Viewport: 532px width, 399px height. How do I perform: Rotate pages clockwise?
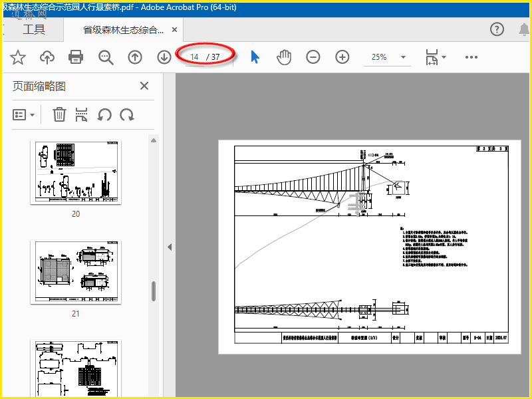point(127,114)
